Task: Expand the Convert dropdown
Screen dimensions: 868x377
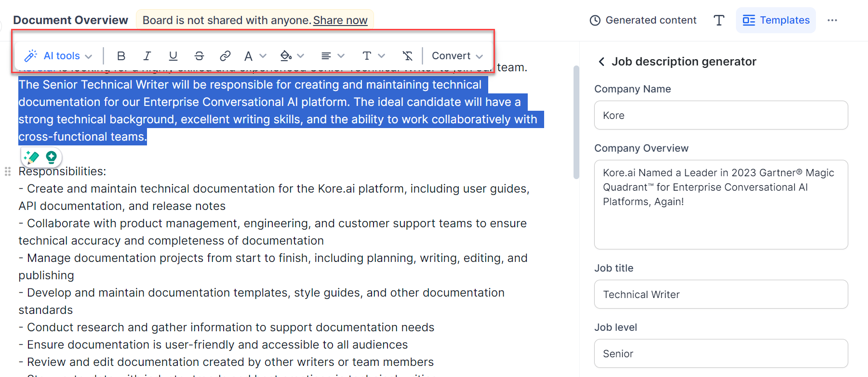Action: click(x=457, y=56)
